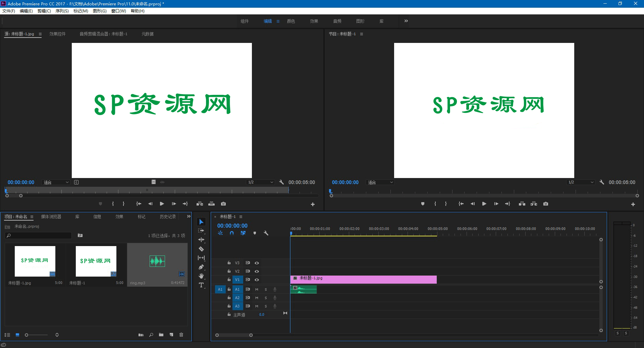Open program monitor zoom level dropdown 适合
The height and width of the screenshot is (348, 644).
point(380,182)
